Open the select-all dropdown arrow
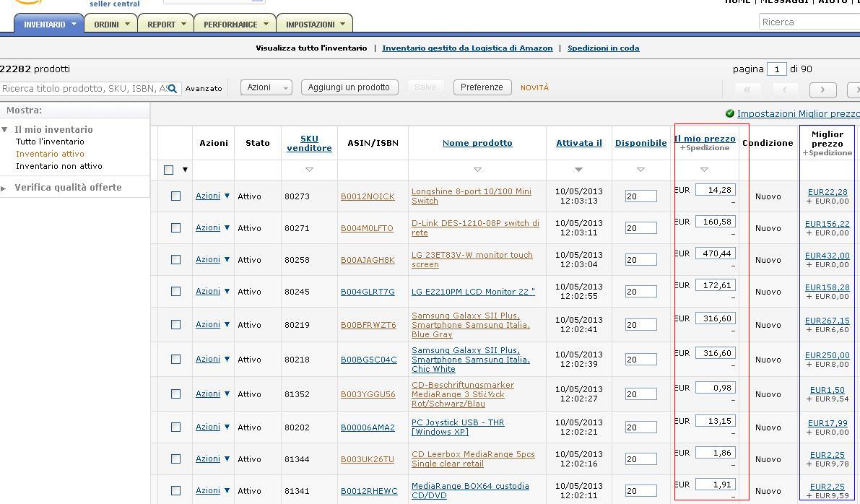Screen dimensions: 860x504 185,170
